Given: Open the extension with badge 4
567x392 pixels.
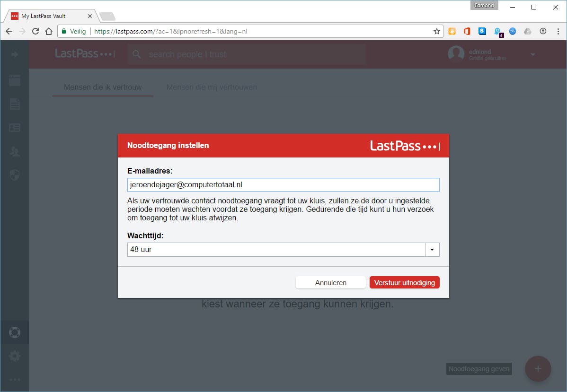Looking at the screenshot, I should (498, 32).
